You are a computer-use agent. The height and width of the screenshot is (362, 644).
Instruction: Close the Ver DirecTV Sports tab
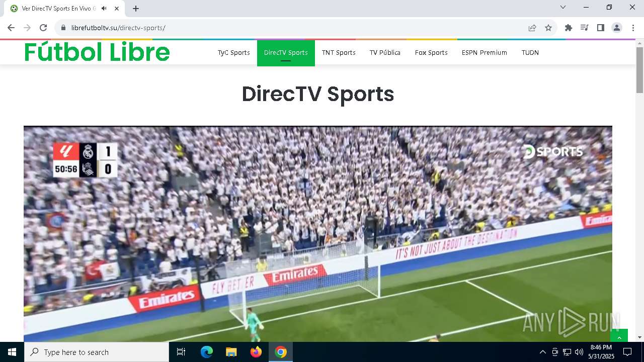click(x=117, y=9)
